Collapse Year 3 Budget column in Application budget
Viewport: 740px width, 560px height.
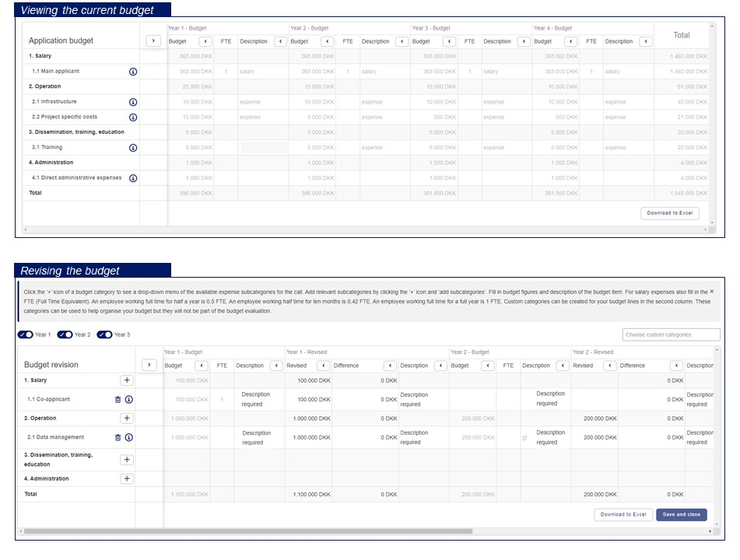click(x=449, y=41)
